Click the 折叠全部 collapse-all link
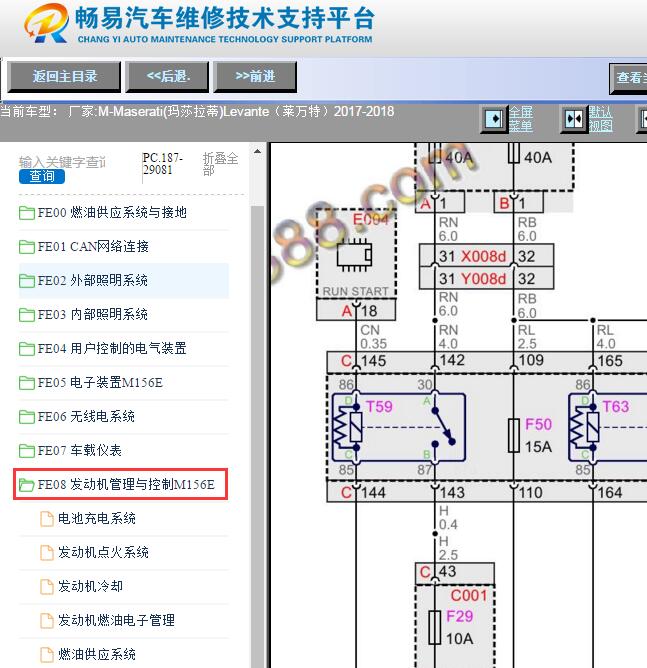The height and width of the screenshot is (668, 647). pos(220,164)
